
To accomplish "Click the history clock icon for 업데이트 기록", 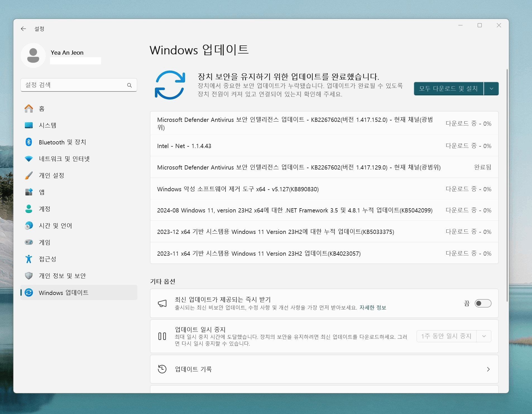I will click(x=162, y=369).
